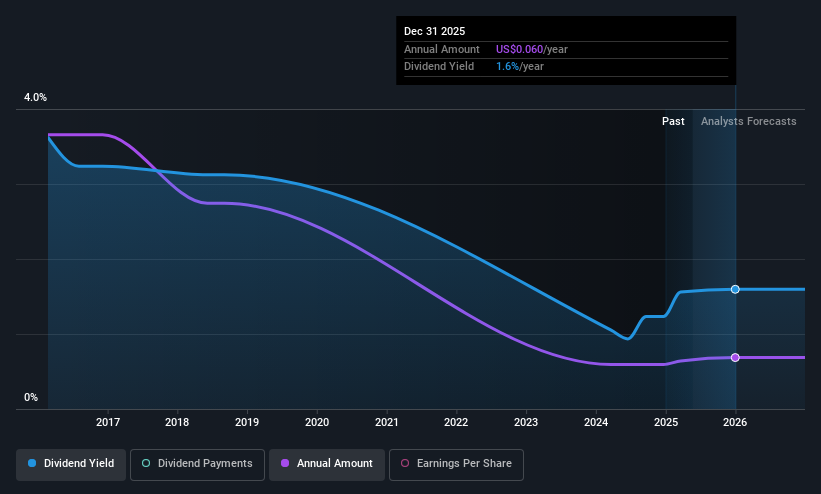Screen dimensions: 821x494
Task: Click the 4.0% y-axis label
Action: point(35,97)
